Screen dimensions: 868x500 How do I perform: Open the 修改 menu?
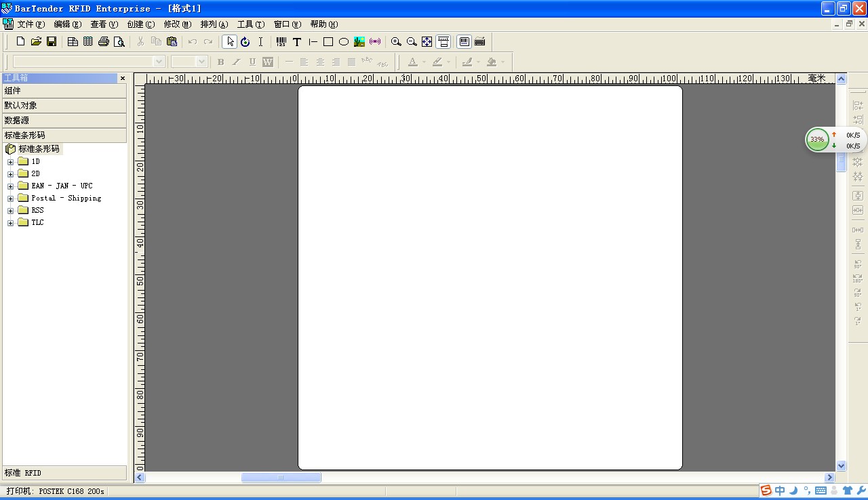click(177, 24)
